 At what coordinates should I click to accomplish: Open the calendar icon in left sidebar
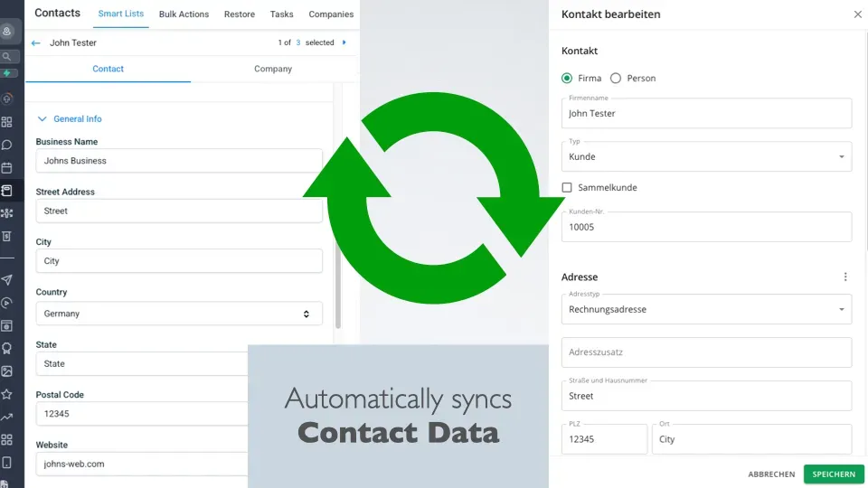point(7,168)
